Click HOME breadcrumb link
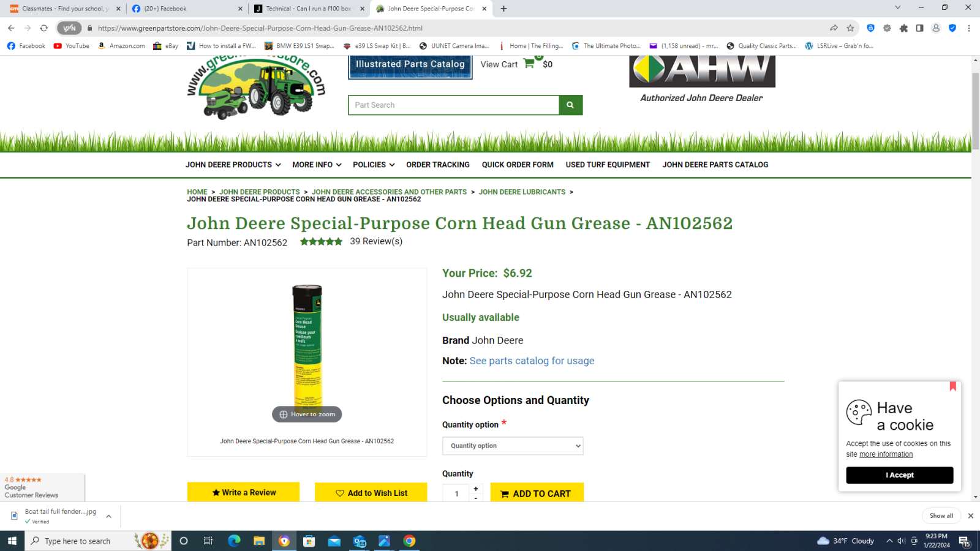This screenshot has height=551, width=980. pyautogui.click(x=197, y=192)
